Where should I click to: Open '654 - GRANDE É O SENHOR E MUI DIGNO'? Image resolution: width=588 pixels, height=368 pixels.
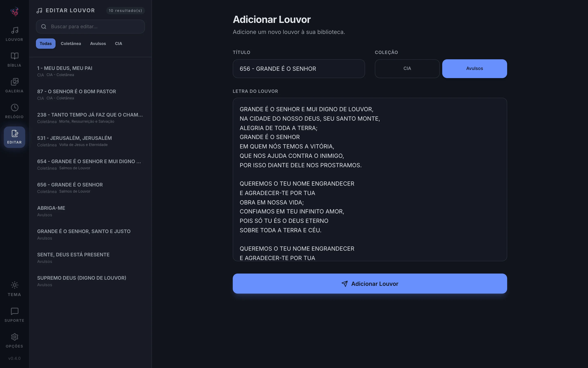[90, 165]
